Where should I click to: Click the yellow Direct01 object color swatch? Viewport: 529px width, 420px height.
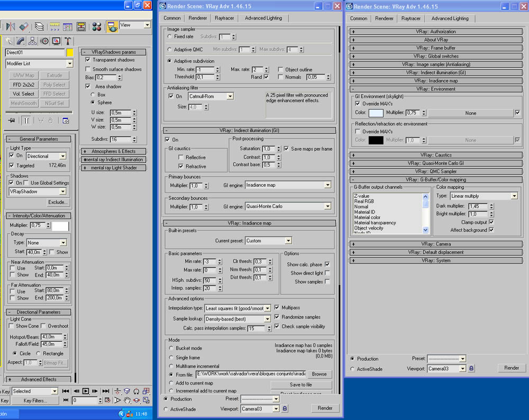[69, 52]
